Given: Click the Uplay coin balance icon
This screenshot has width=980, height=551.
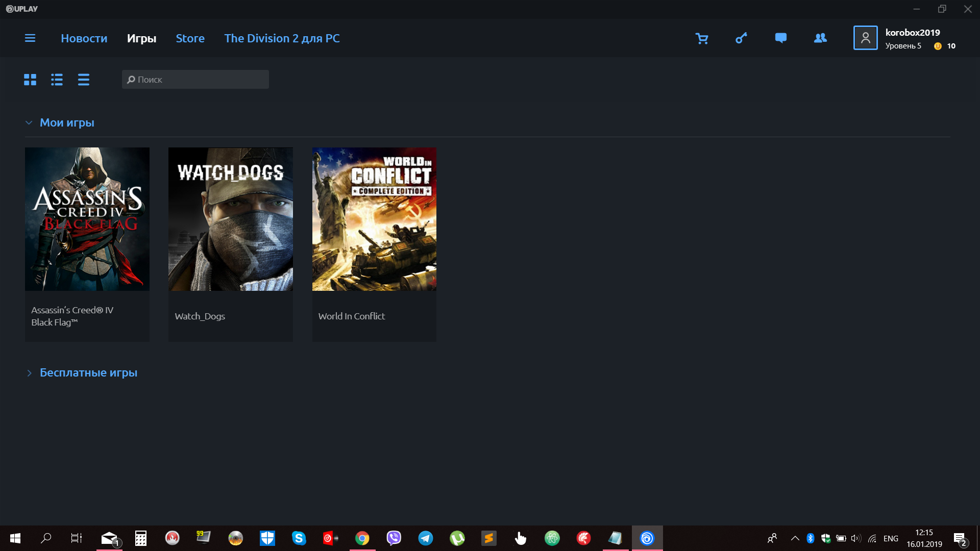Looking at the screenshot, I should tap(938, 46).
